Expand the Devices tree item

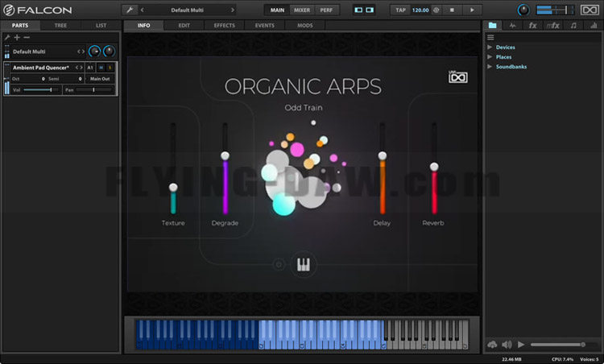point(490,47)
